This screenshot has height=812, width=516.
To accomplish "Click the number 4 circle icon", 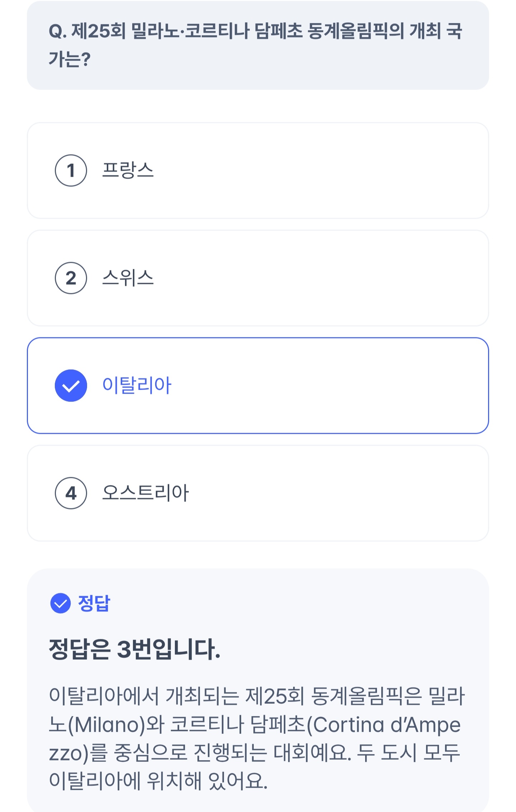I will point(71,493).
